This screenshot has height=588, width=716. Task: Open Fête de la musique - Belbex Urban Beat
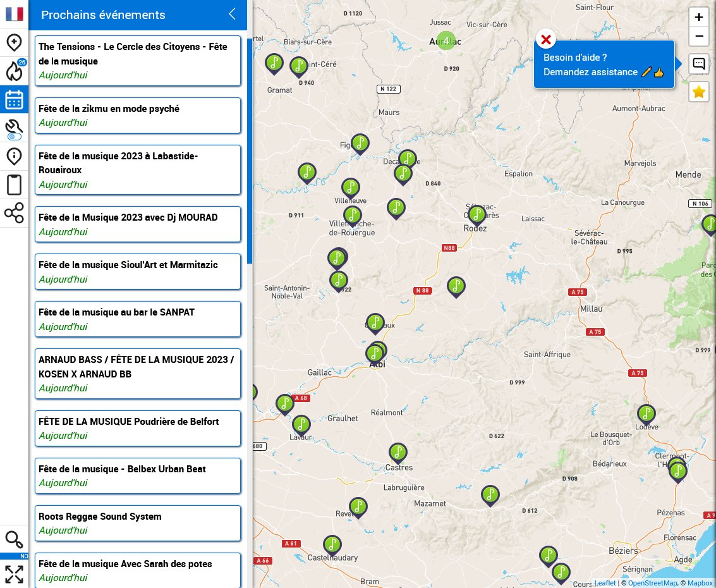tap(138, 476)
